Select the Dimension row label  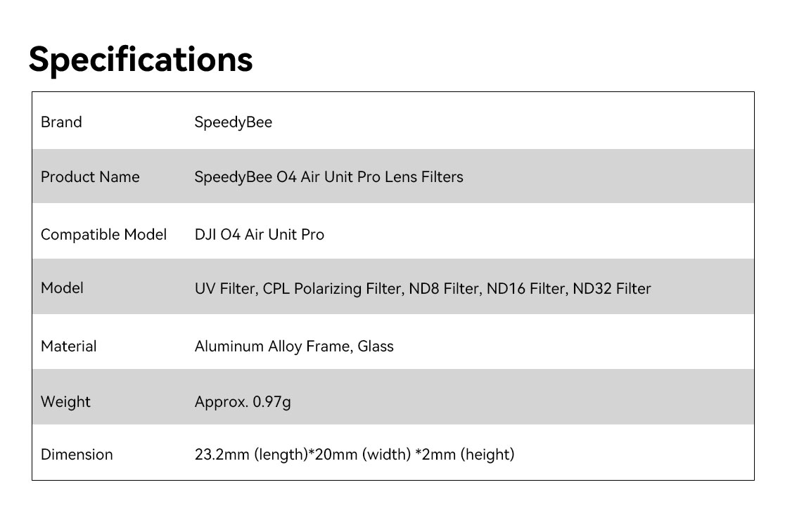pos(77,455)
